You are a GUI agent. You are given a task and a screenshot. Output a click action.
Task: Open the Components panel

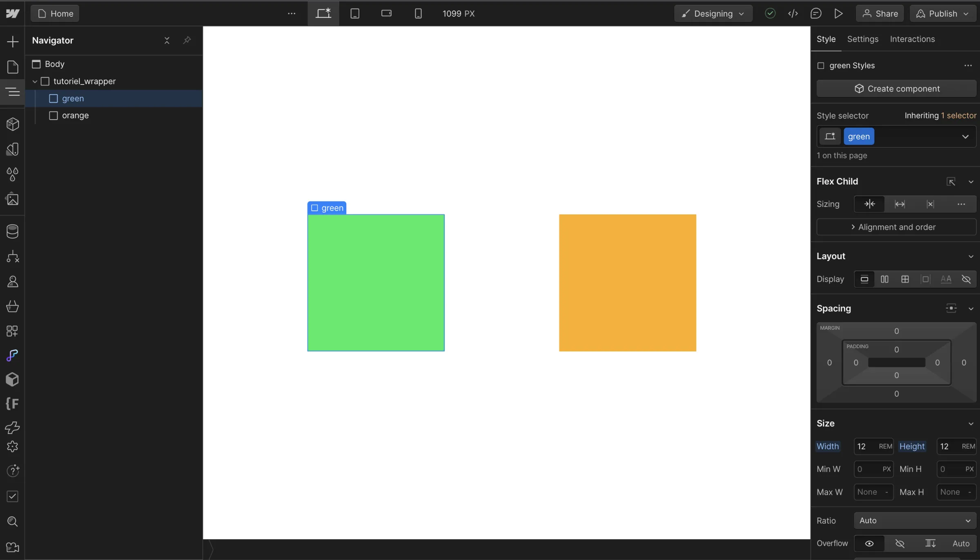click(13, 124)
